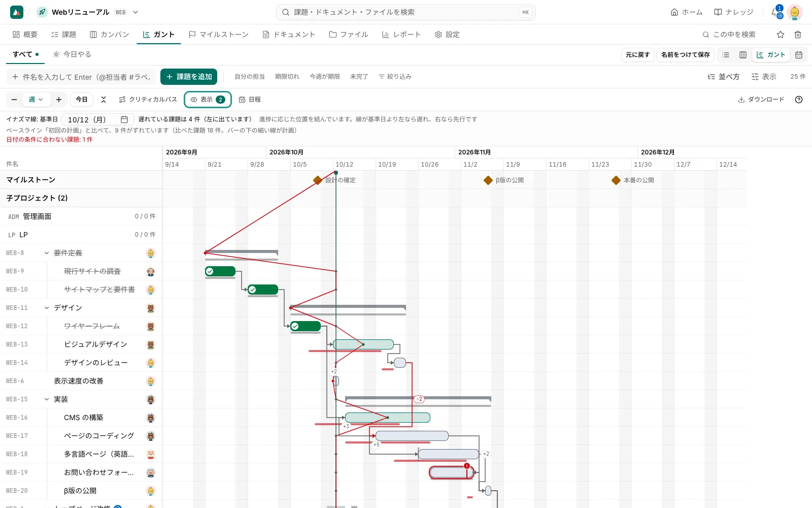Collapse the 要件定義 group
The width and height of the screenshot is (812, 508).
coord(47,253)
